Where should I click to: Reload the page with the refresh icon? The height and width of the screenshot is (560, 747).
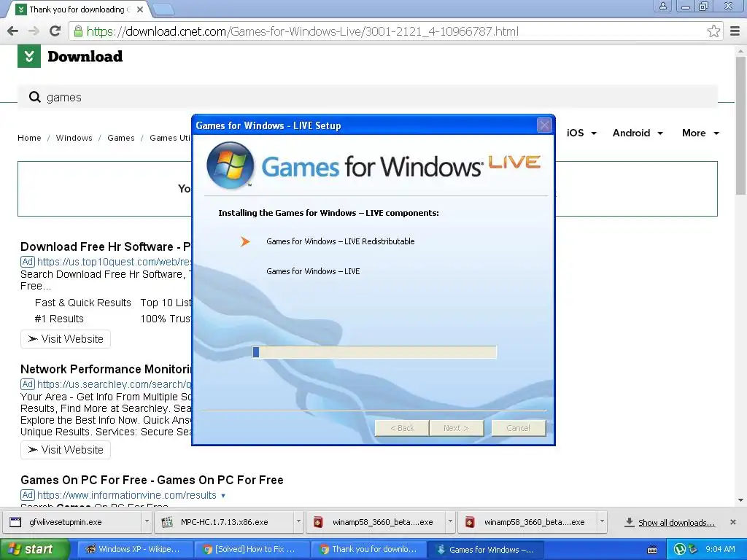click(55, 31)
